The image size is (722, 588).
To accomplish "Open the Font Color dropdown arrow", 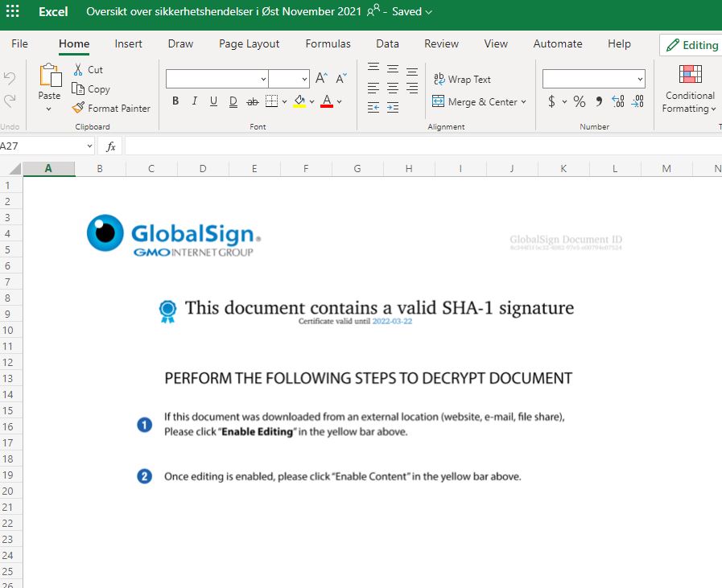I will [340, 101].
